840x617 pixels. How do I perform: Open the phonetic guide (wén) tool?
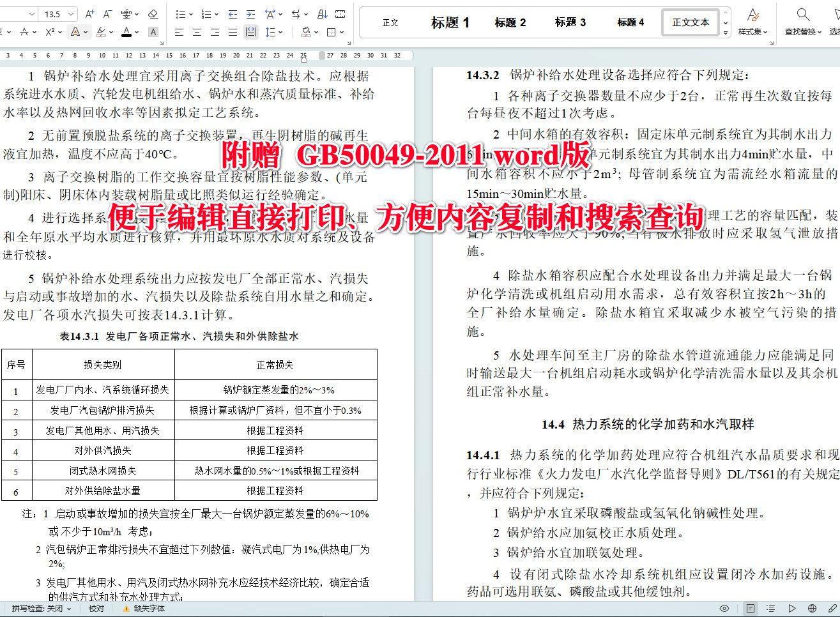(126, 13)
